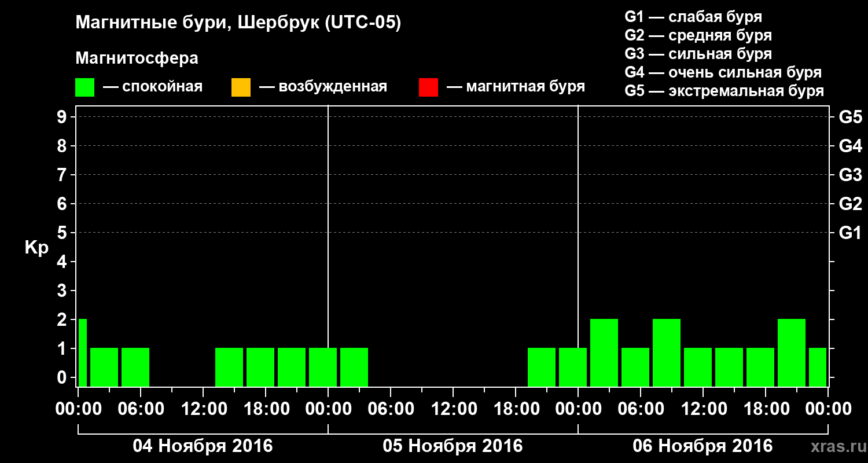Click the G1 label on the right axis
The image size is (868, 463).
coord(850,233)
